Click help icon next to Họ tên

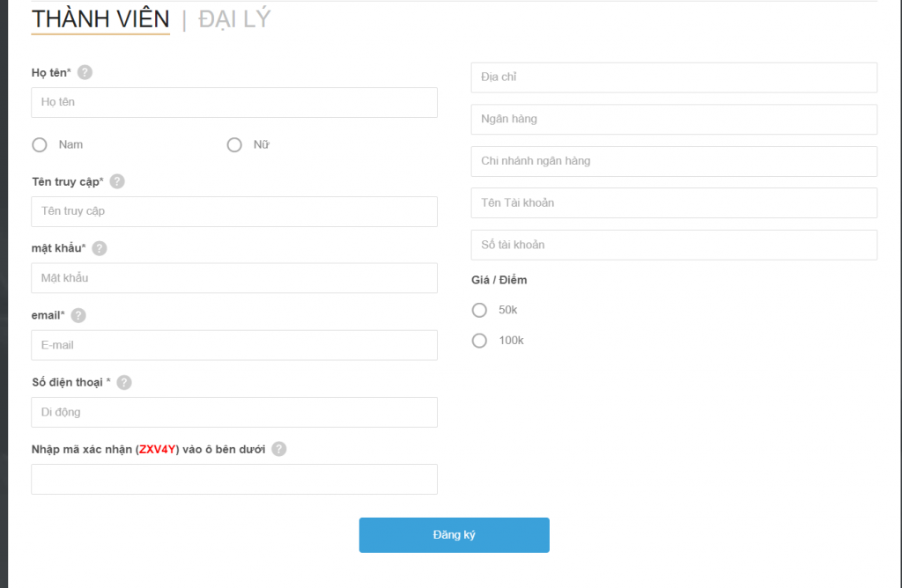tap(85, 72)
